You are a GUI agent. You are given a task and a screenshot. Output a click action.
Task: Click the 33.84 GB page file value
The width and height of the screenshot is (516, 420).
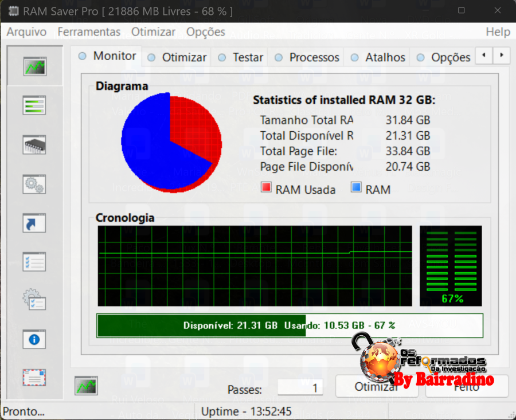[408, 151]
